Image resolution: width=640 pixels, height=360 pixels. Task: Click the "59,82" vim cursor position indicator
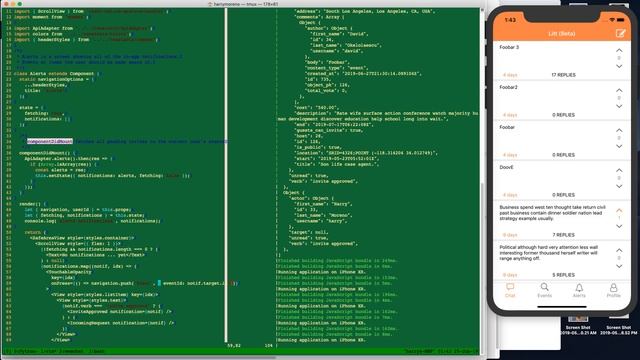(234, 345)
